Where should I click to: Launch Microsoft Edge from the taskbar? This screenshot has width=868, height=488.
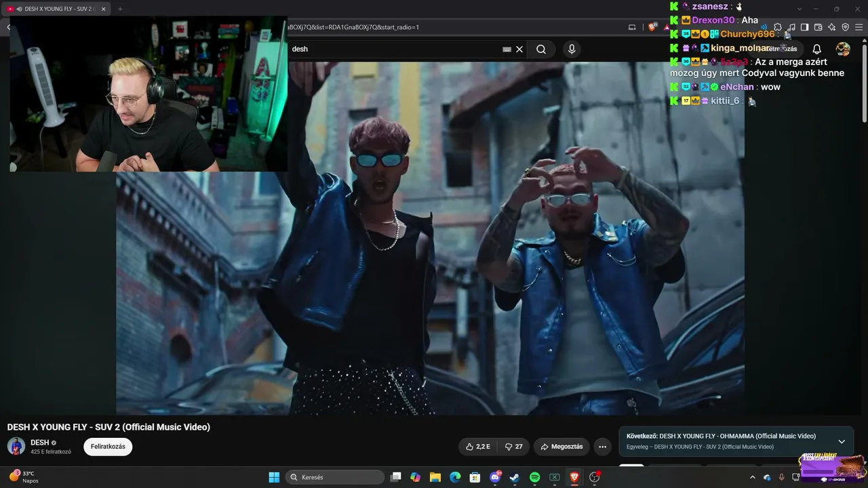(x=455, y=477)
